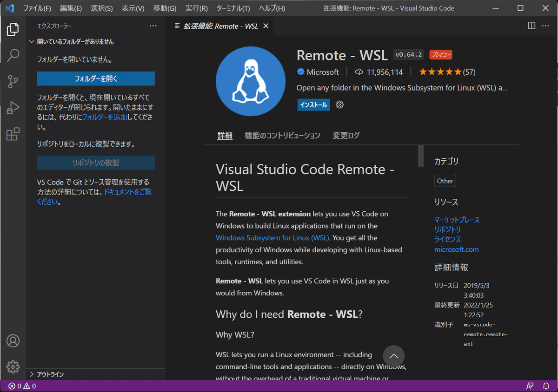Open the Source Control view icon
558x392 pixels.
point(13,82)
